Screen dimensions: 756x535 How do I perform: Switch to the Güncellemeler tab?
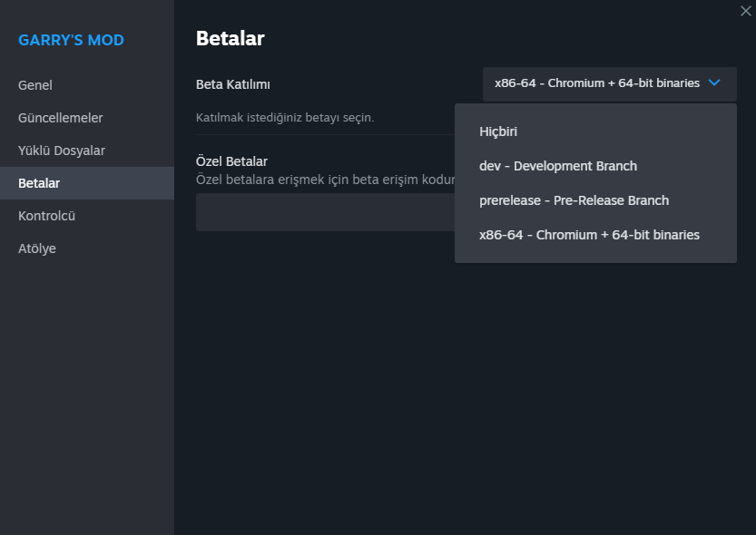coord(61,118)
